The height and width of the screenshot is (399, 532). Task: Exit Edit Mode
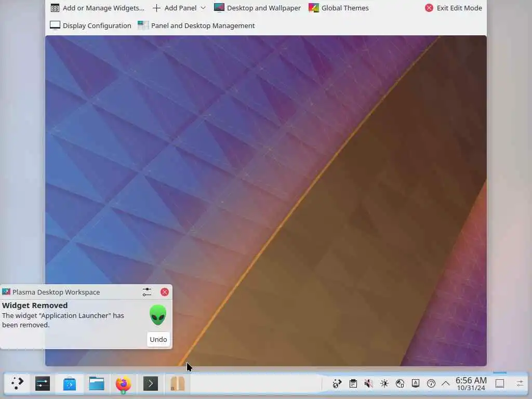[x=453, y=8]
